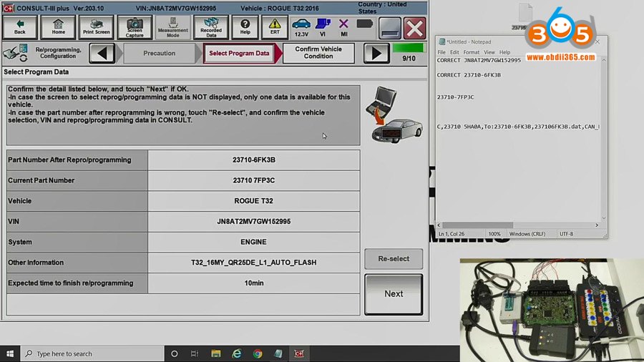Switch to CONSULT-III taskbar icon

299,353
